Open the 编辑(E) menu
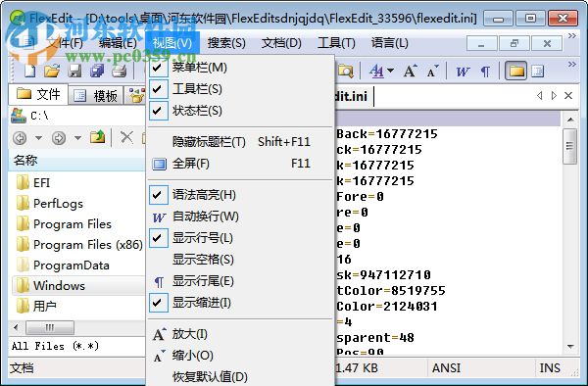The height and width of the screenshot is (386, 588). 118,43
